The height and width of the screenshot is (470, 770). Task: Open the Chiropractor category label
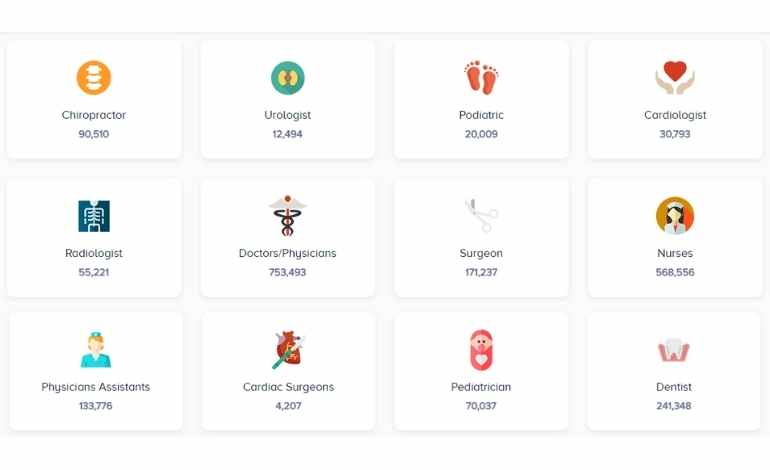[94, 115]
